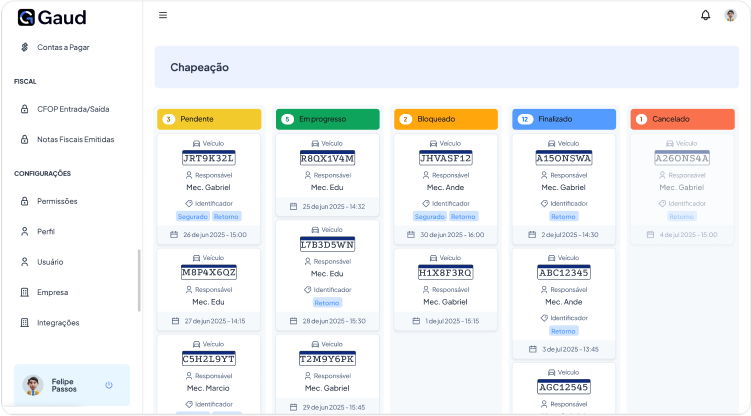Click the user avatar in top bar
This screenshot has width=751, height=416.
click(x=731, y=15)
